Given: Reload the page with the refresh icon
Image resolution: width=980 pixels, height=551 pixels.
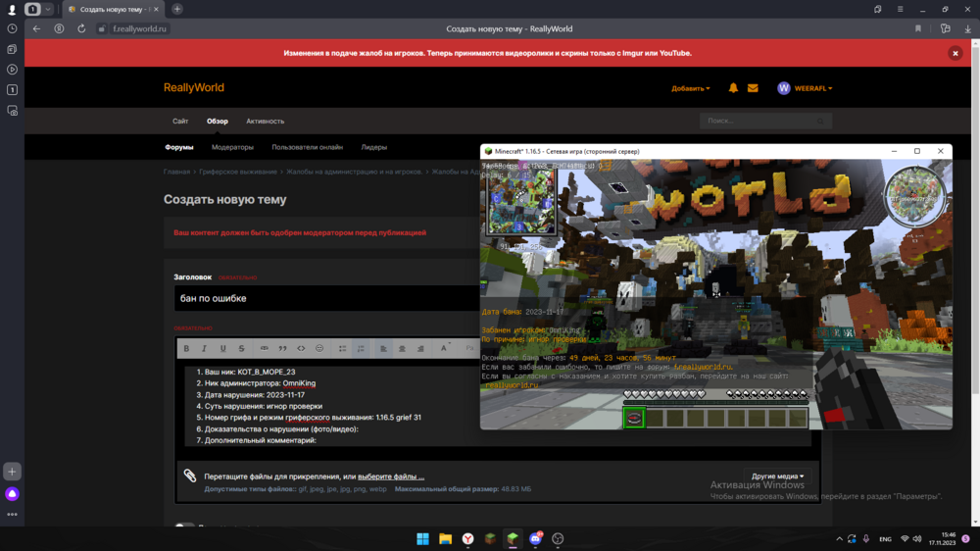Looking at the screenshot, I should 81,28.
